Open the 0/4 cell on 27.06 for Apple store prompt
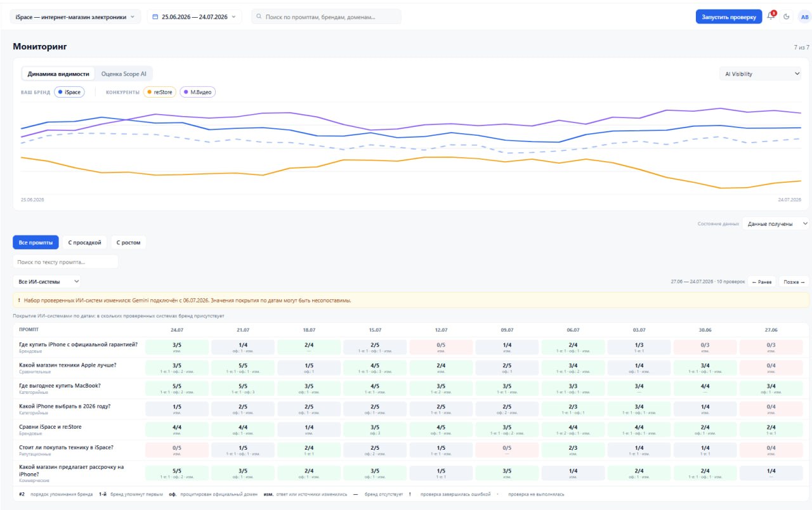Screen dimensions: 812x510 point(771,368)
